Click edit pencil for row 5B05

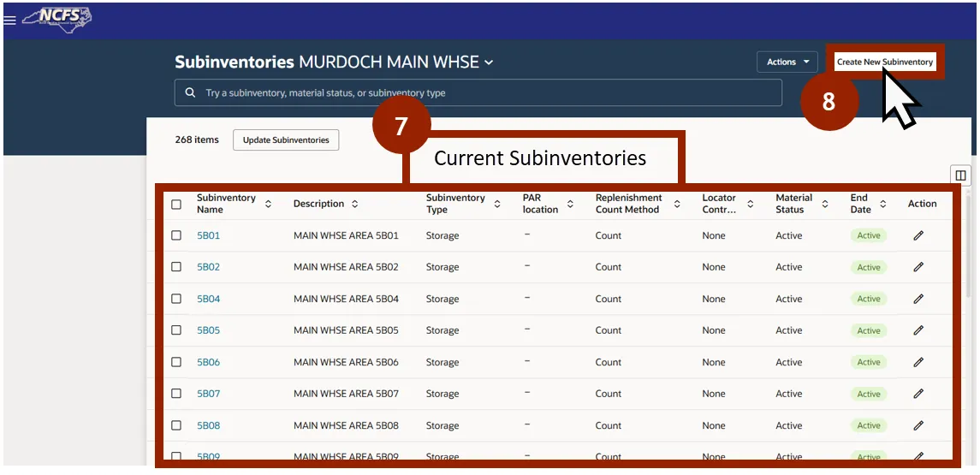(x=918, y=330)
